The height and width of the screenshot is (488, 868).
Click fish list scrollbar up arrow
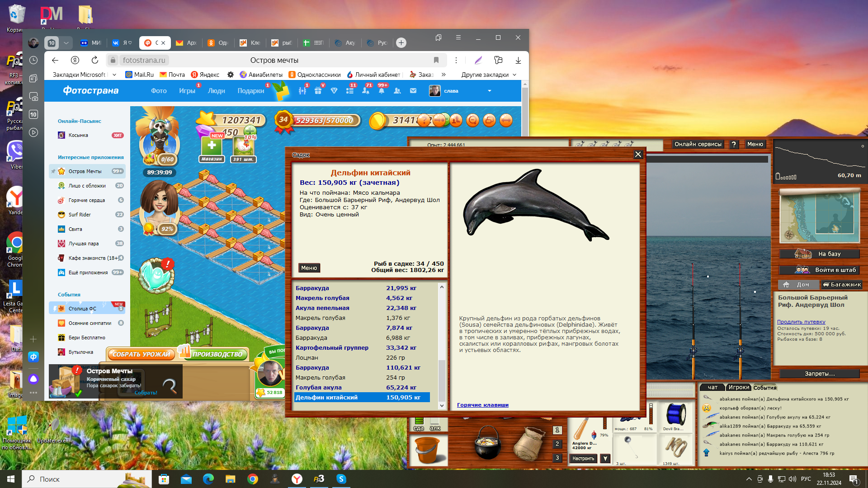click(442, 287)
